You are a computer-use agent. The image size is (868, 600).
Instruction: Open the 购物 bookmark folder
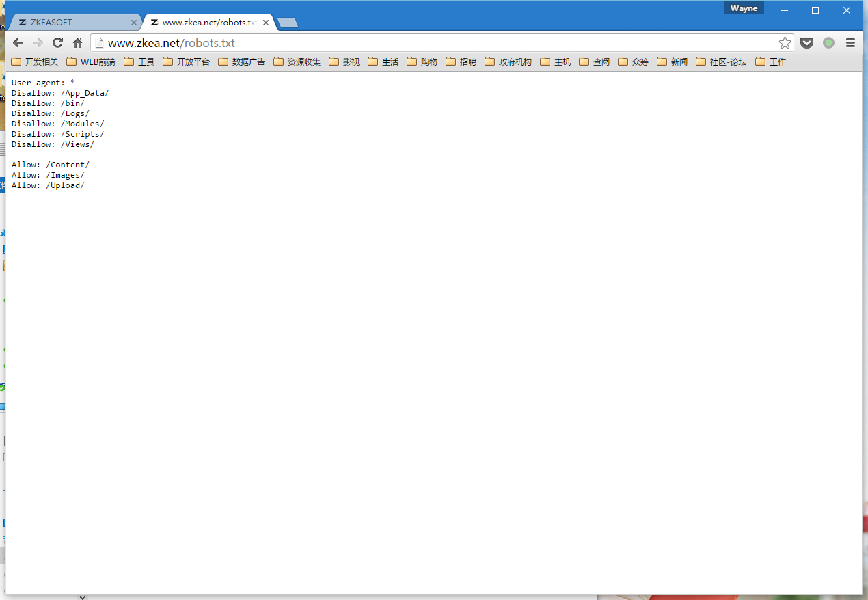422,62
